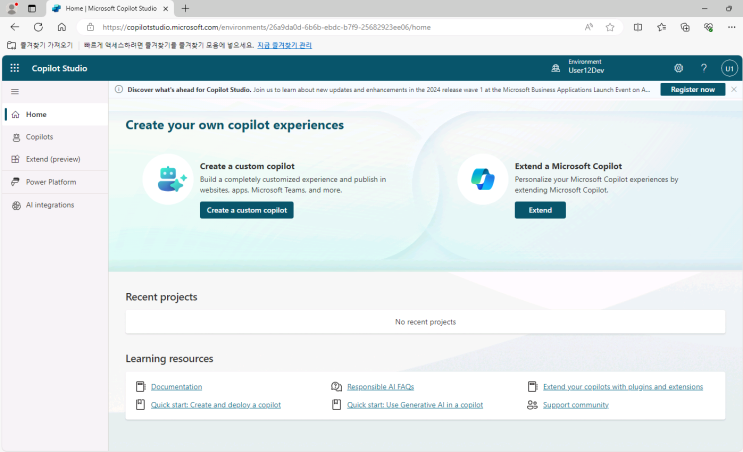Image resolution: width=743 pixels, height=452 pixels.
Task: Open browser settings and more menu
Action: [x=732, y=27]
